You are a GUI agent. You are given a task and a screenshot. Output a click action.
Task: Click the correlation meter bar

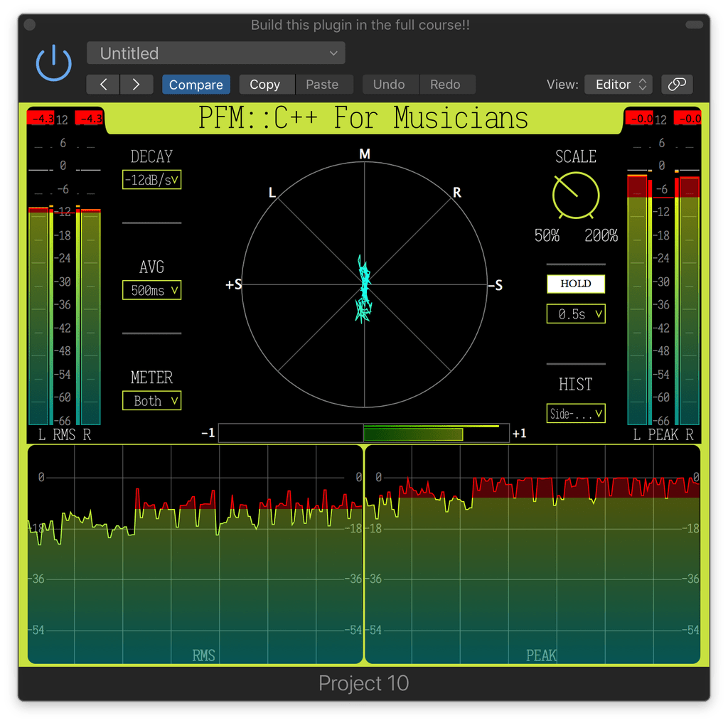[x=364, y=433]
